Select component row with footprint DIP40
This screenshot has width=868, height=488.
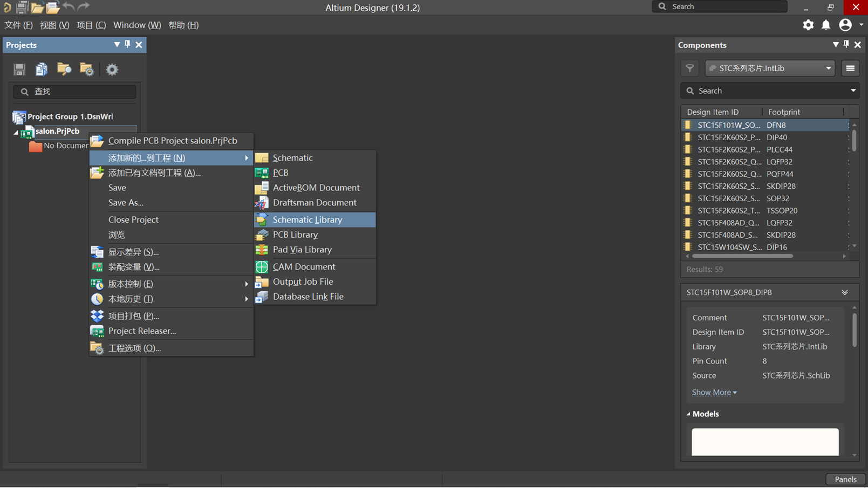[x=764, y=137]
